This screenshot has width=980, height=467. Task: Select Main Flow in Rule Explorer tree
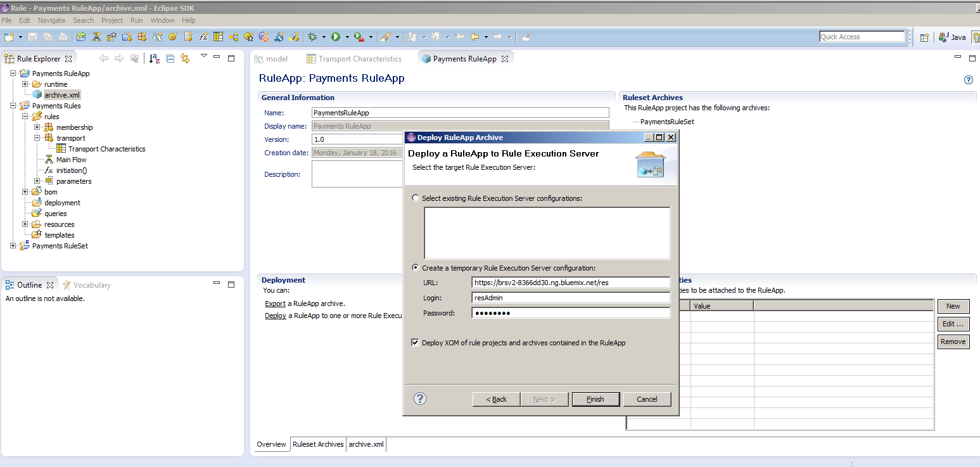[71, 160]
